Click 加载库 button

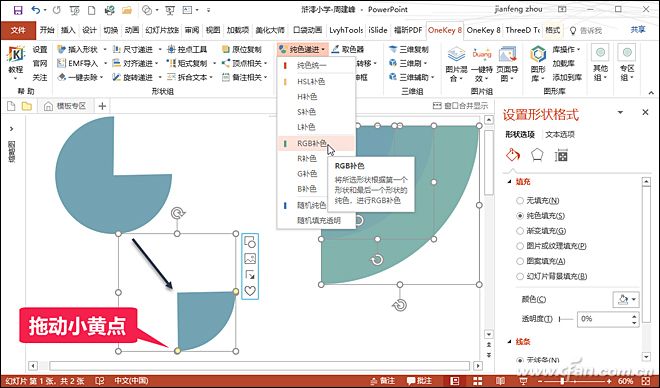[563, 64]
